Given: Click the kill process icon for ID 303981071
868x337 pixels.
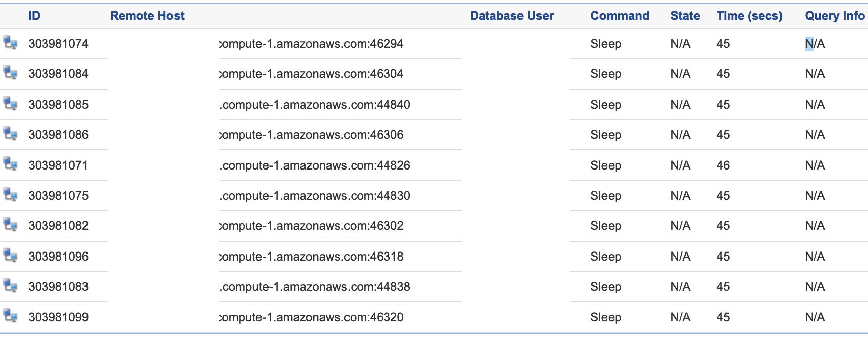Looking at the screenshot, I should (11, 165).
